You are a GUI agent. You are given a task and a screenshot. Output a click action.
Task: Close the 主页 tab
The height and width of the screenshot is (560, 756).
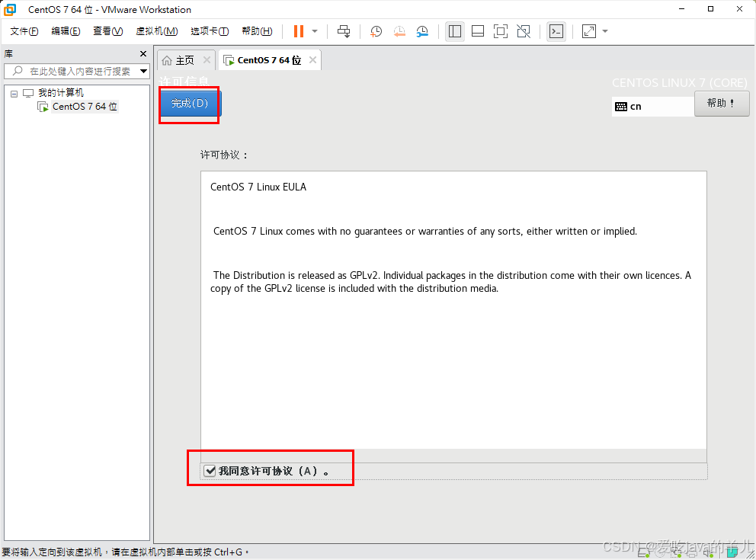pyautogui.click(x=207, y=59)
